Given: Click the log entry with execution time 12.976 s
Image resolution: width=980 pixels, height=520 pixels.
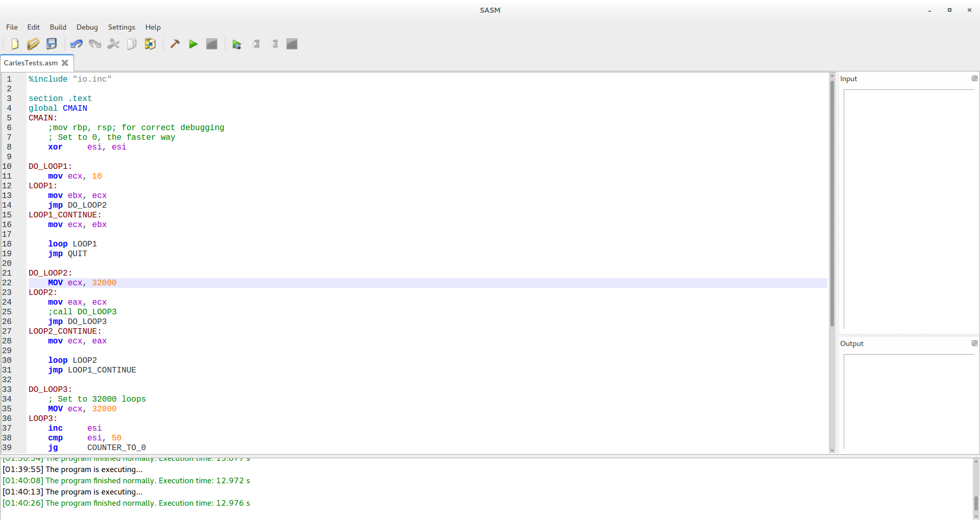Looking at the screenshot, I should 126,503.
